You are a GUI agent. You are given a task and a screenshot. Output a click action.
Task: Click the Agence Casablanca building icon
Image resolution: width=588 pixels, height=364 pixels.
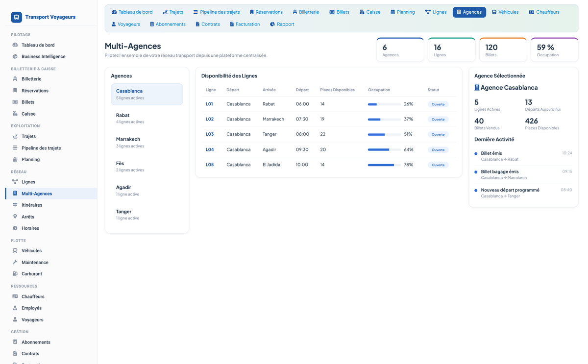click(x=477, y=88)
